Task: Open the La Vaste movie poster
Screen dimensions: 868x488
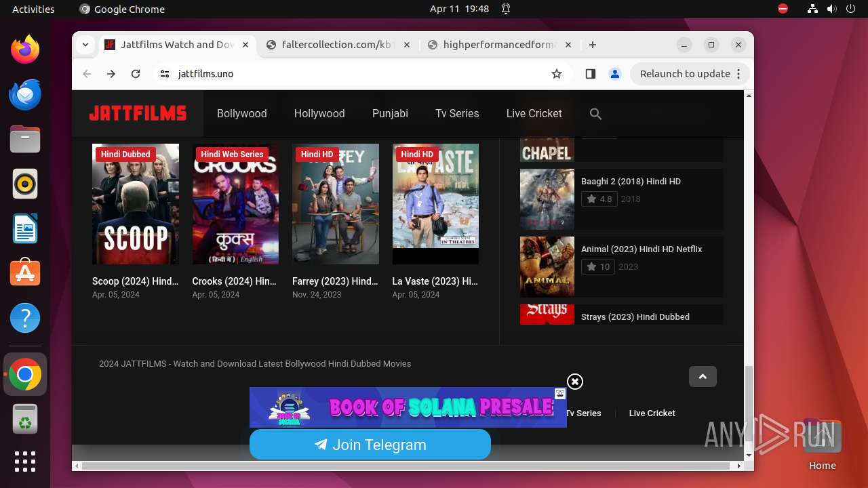Action: click(x=435, y=204)
